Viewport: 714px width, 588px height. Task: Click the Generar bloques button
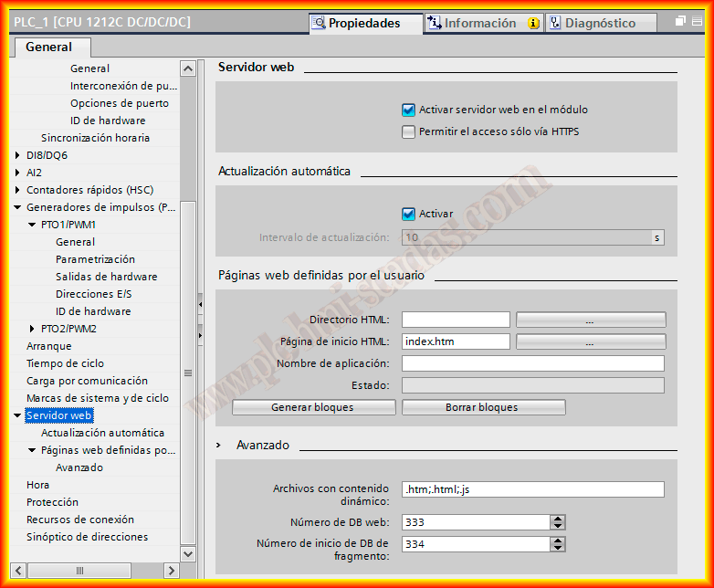pyautogui.click(x=312, y=407)
